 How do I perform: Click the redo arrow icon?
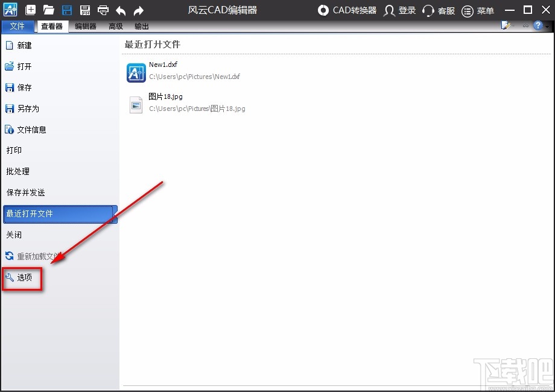(x=139, y=10)
